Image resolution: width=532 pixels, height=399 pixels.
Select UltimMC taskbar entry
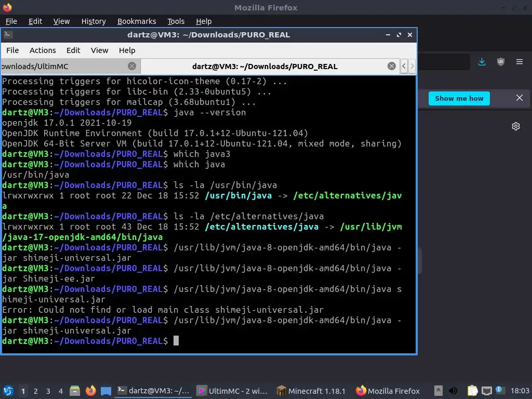(233, 391)
